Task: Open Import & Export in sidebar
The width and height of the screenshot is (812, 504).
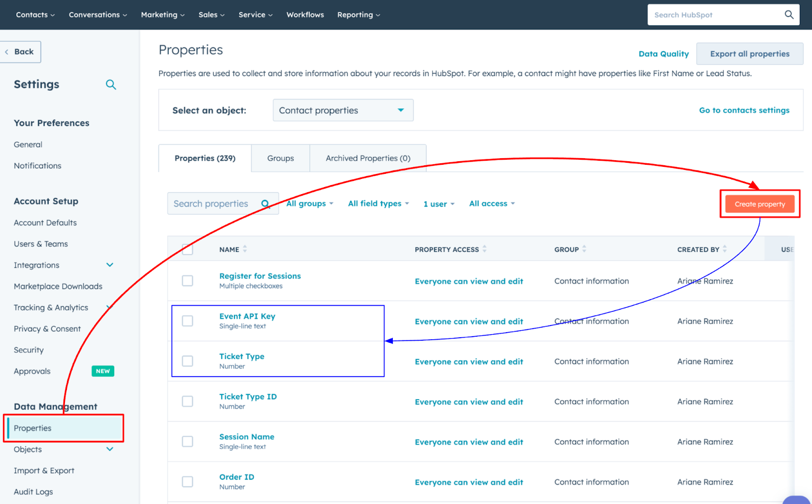Action: 44,471
